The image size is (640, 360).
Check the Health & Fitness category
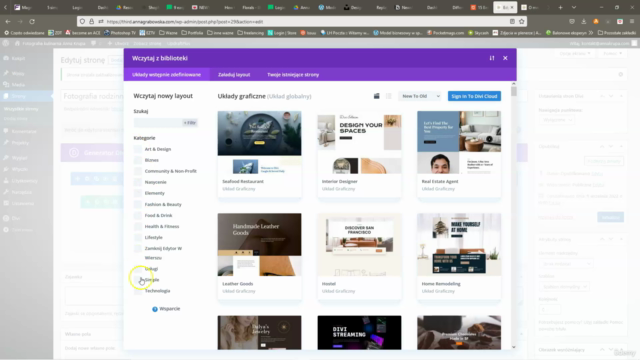click(138, 227)
